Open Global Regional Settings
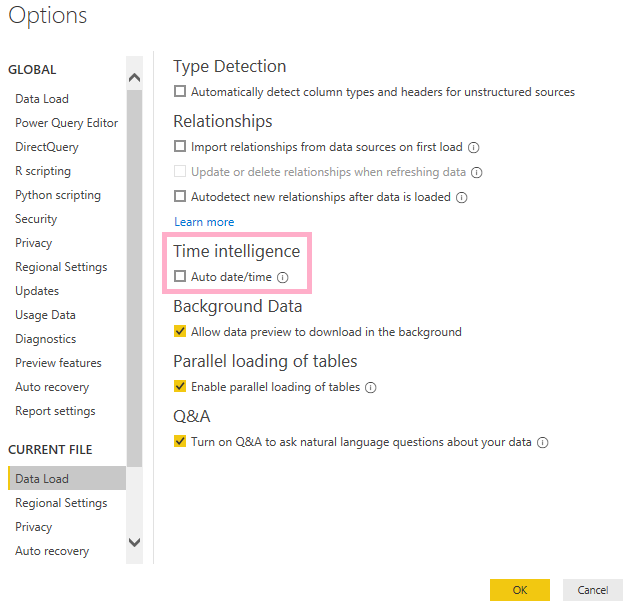Viewport: 635px width, 607px height. 61,267
